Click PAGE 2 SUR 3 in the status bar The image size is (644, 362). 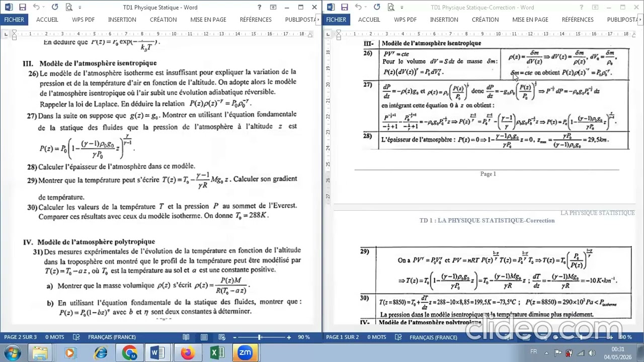coord(21,337)
